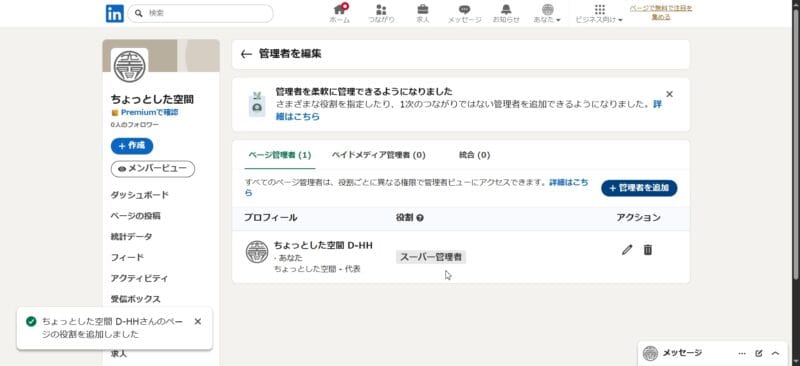Open ページの投稿 in the sidebar
This screenshot has width=800, height=366.
[135, 216]
